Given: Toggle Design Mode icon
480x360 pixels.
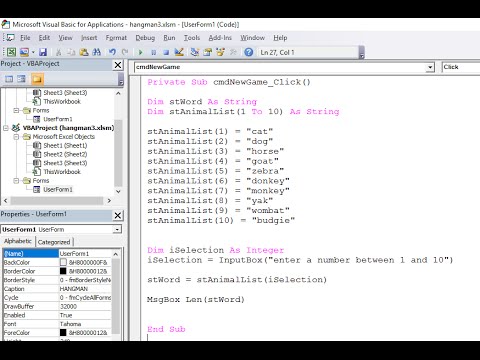Looking at the screenshot, I should click(x=179, y=52).
